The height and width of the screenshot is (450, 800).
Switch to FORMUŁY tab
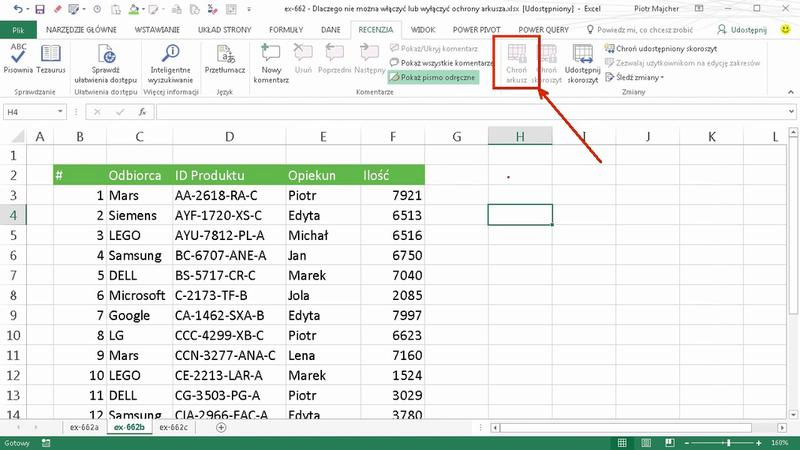[x=286, y=30]
